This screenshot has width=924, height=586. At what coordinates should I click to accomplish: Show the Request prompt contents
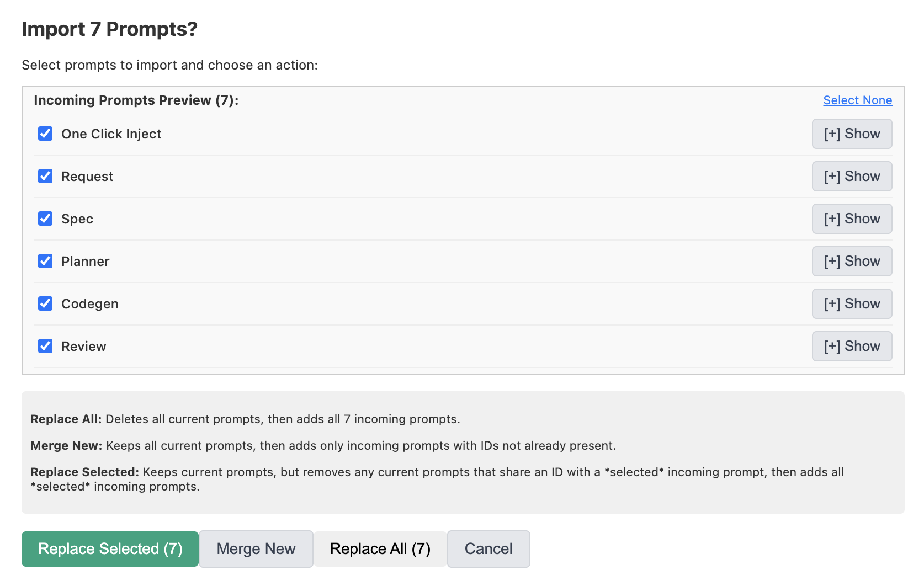click(x=851, y=176)
